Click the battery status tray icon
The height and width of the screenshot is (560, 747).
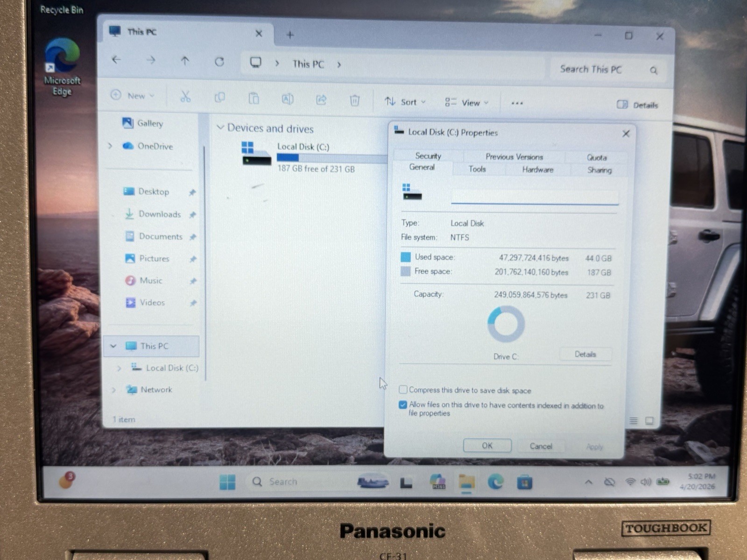point(663,481)
